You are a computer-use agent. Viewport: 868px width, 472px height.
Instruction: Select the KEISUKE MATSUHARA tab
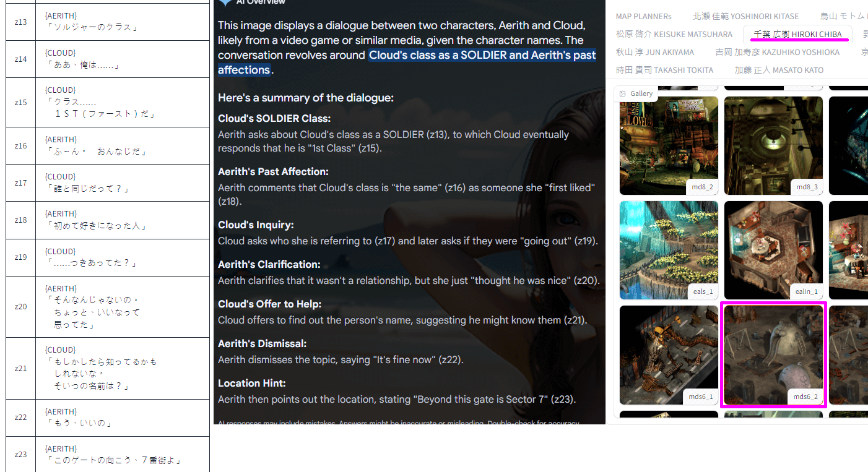(x=674, y=34)
